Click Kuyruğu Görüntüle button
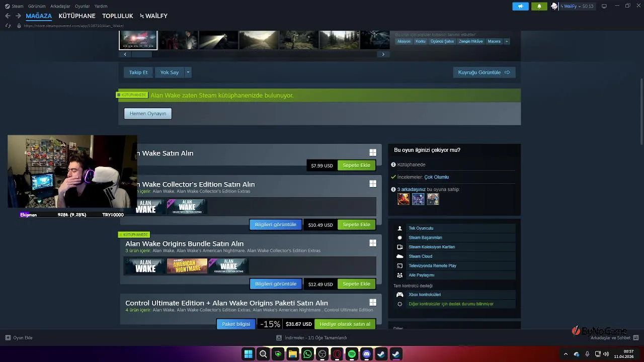644x362 pixels. 484,72
